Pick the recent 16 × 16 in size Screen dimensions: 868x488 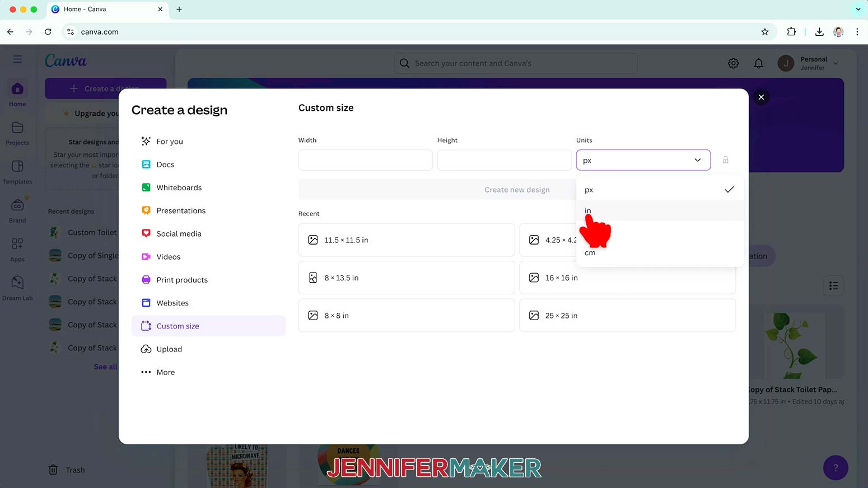(x=627, y=278)
